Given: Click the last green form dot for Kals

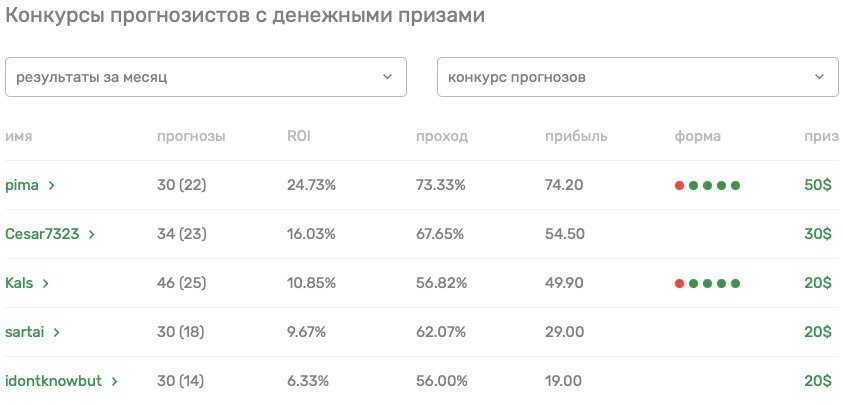Looking at the screenshot, I should 735,283.
